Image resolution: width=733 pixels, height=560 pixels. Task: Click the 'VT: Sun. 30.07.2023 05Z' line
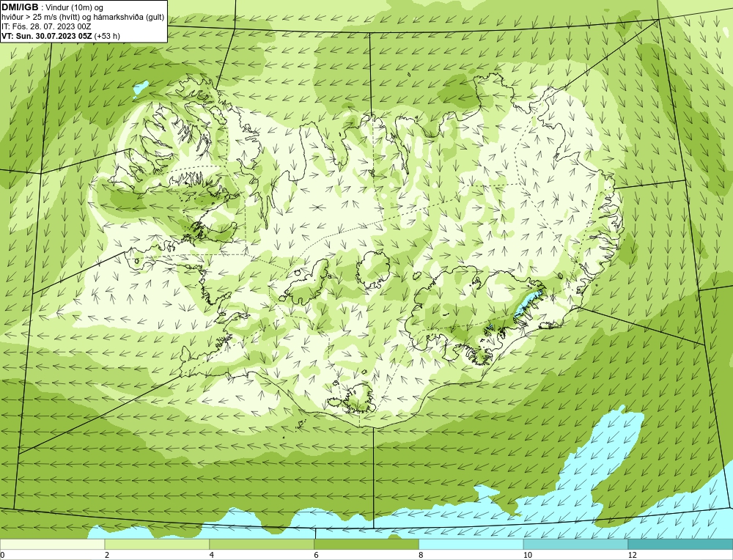tap(47, 36)
